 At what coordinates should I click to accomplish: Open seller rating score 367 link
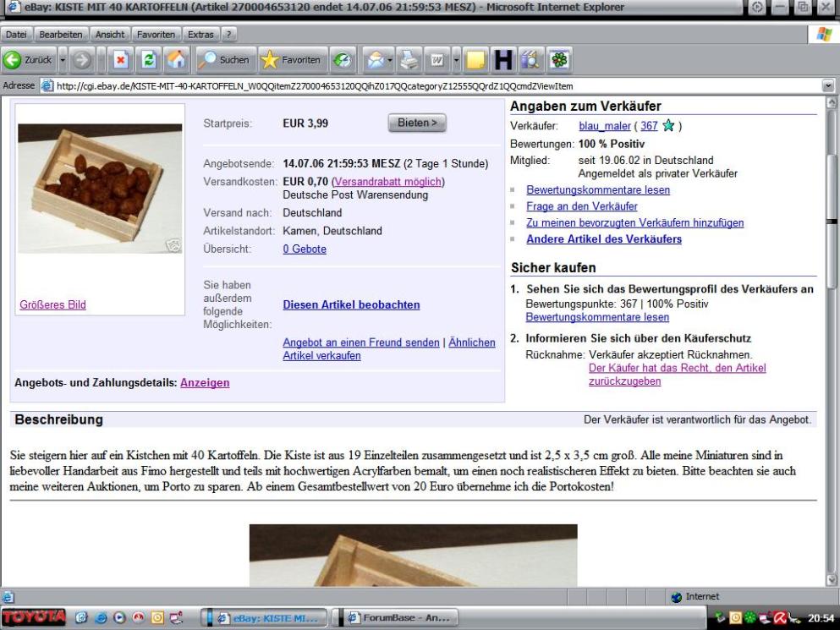(649, 126)
